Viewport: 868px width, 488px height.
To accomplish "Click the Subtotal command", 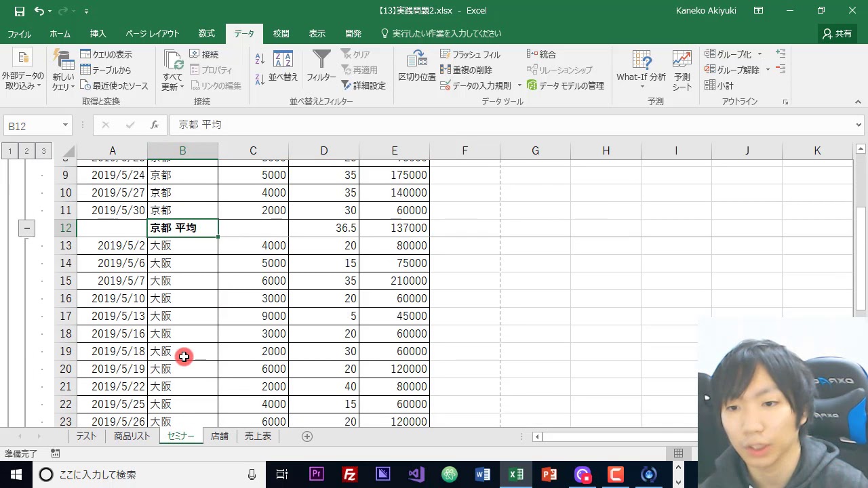I will (719, 85).
